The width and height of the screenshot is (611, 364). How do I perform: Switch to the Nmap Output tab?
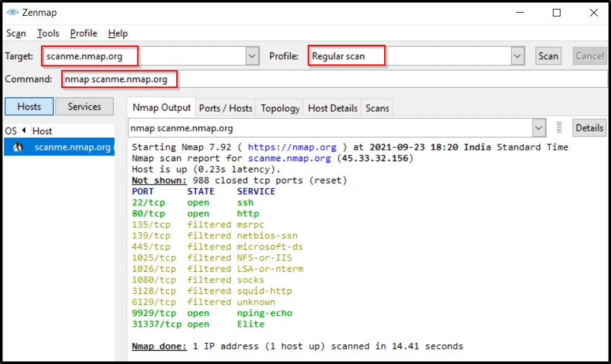(161, 107)
